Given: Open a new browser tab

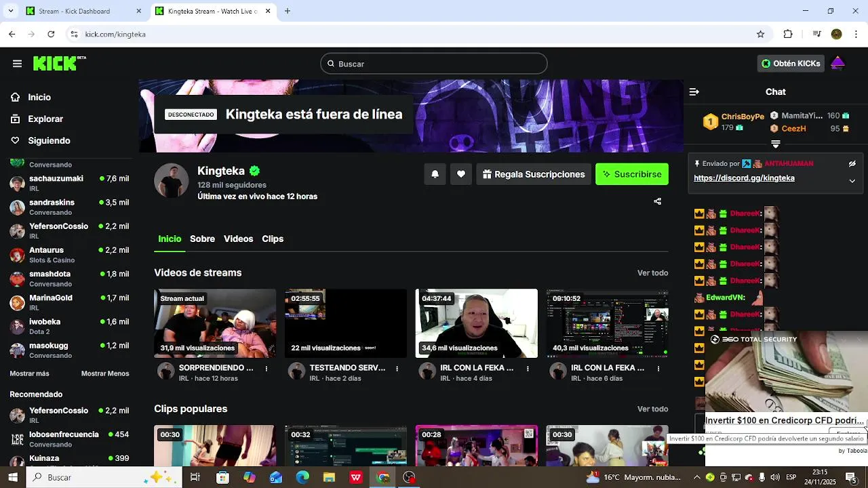Looking at the screenshot, I should tap(288, 11).
